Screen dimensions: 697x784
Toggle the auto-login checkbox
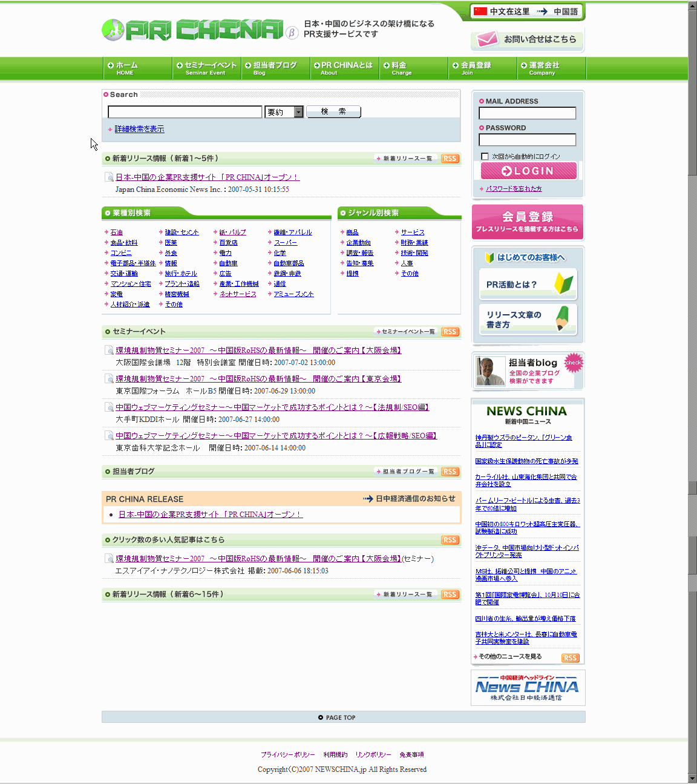tap(485, 156)
